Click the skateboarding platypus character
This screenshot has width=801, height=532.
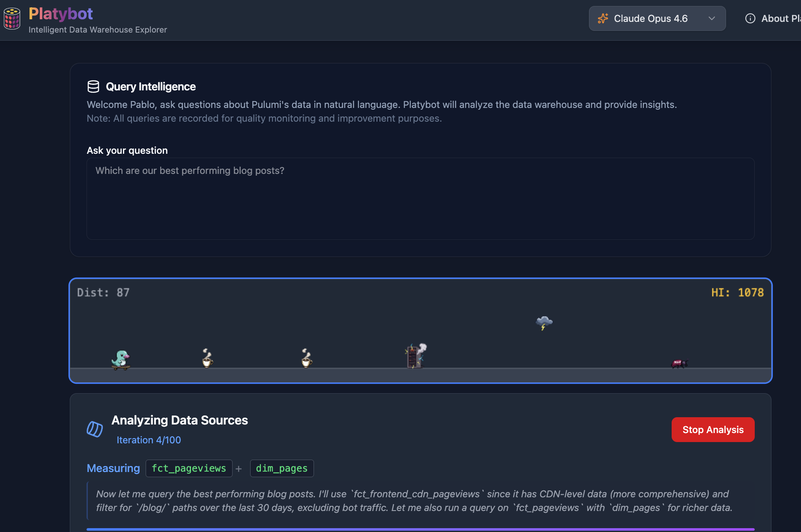(121, 358)
